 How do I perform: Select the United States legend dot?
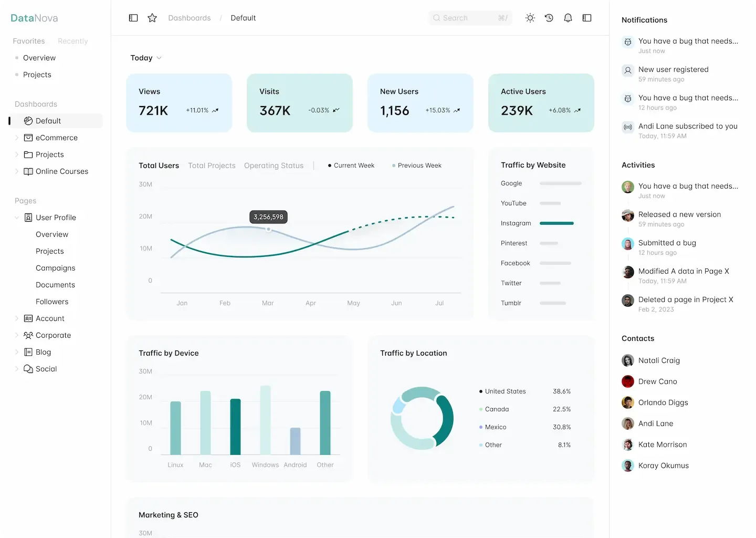(x=480, y=391)
